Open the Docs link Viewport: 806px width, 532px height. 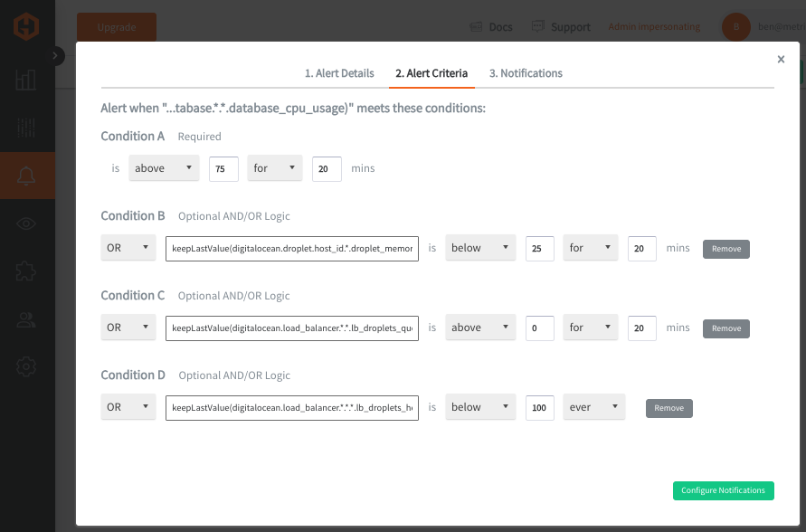500,27
